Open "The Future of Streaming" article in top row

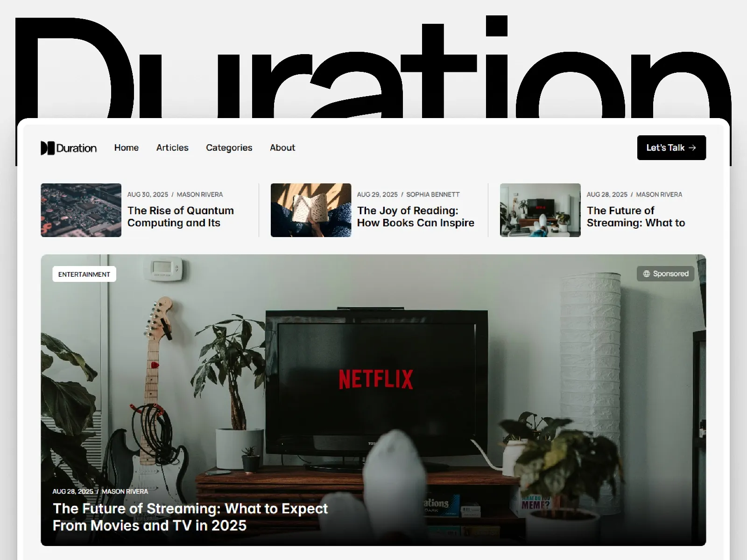coord(636,217)
